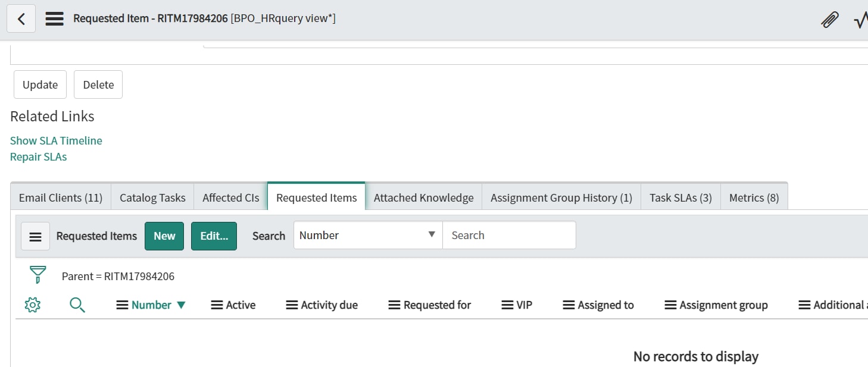The image size is (868, 367).
Task: Open the filter icon above the list
Action: [38, 275]
